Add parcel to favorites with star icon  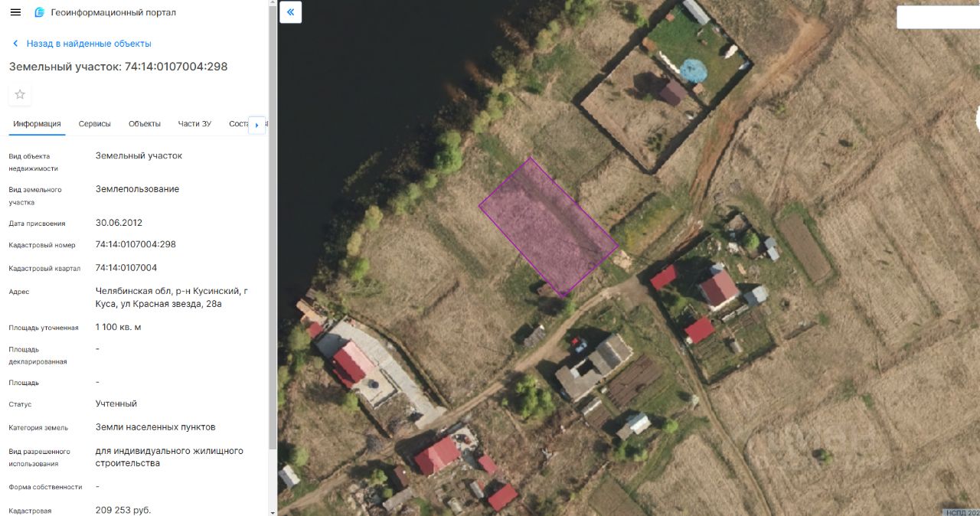point(20,94)
